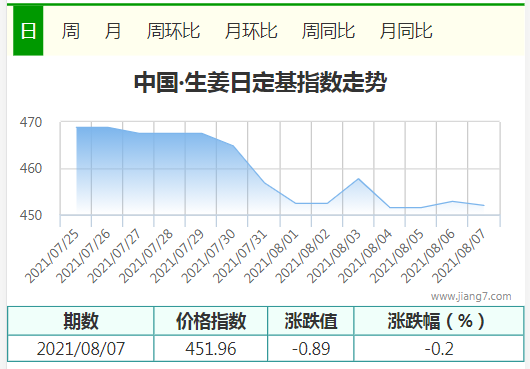
Task: Open the 月同比 tab
Action: pos(406,31)
